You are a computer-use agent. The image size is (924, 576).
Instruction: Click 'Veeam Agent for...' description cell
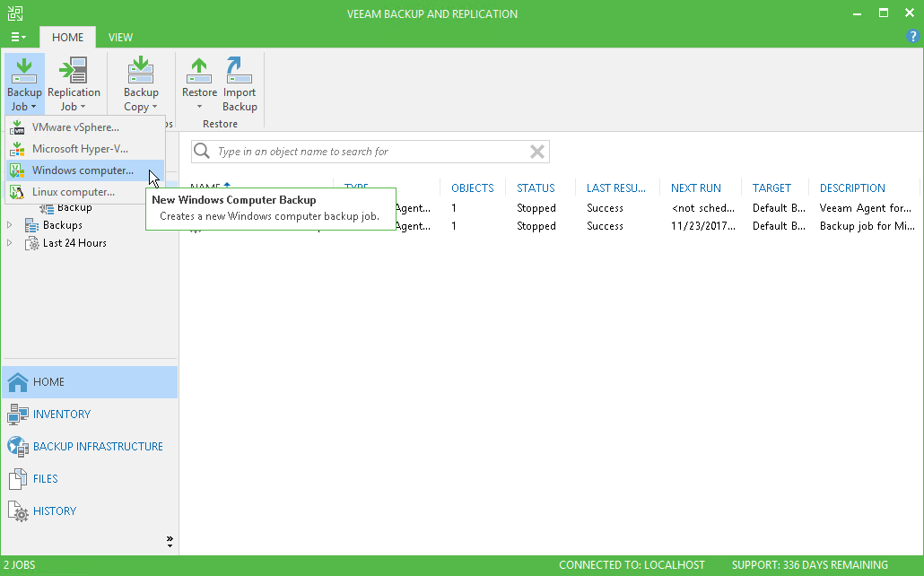(x=865, y=208)
